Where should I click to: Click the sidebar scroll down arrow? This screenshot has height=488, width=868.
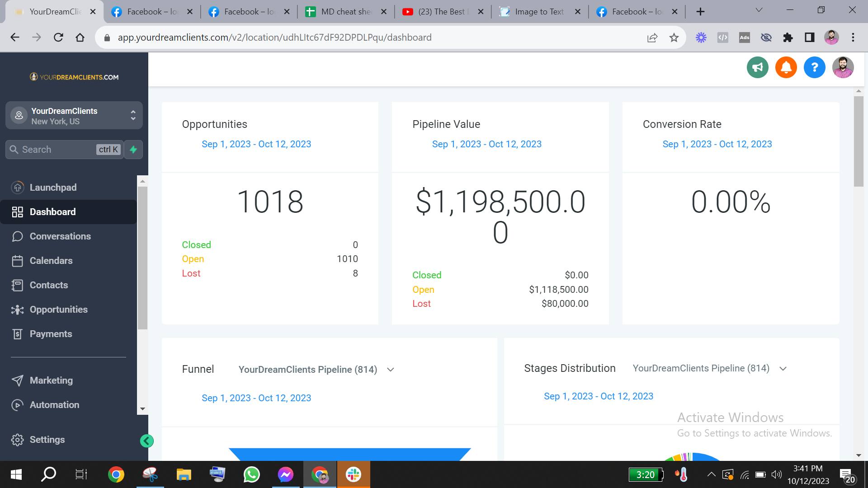pyautogui.click(x=142, y=409)
